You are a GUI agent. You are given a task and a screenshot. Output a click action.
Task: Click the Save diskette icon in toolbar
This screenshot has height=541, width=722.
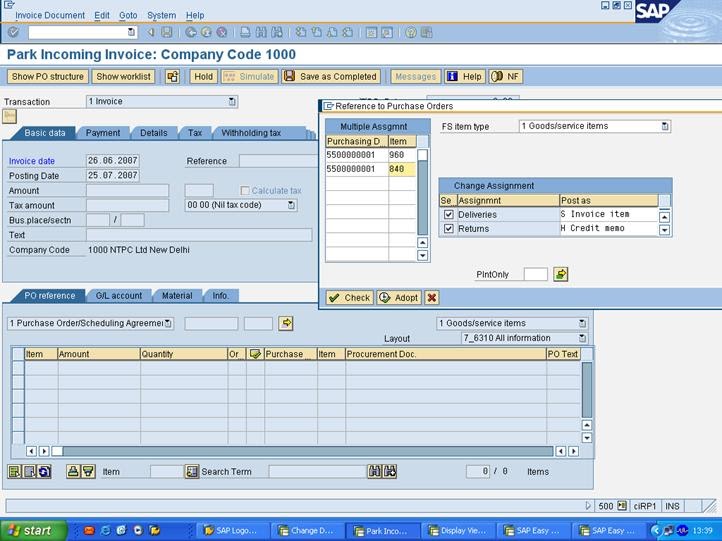click(x=166, y=32)
